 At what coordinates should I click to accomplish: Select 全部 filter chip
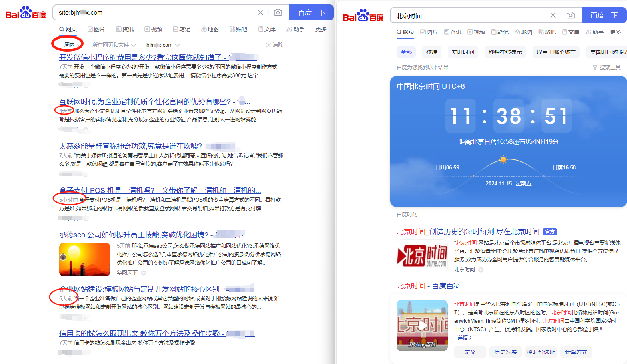(406, 52)
